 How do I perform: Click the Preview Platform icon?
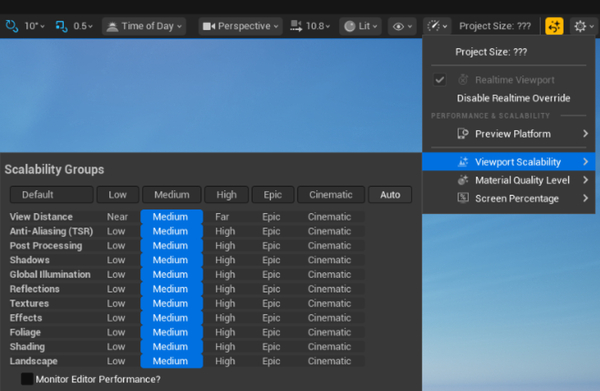(463, 134)
